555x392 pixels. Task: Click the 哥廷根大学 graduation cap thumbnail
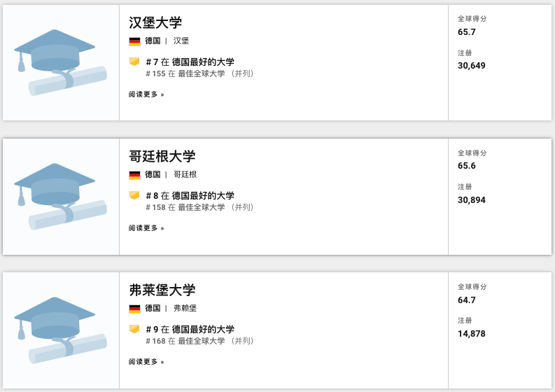click(61, 197)
